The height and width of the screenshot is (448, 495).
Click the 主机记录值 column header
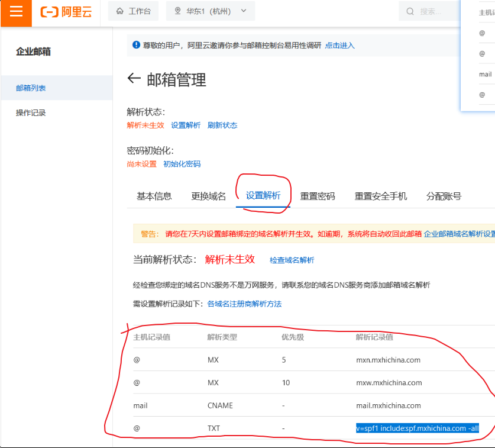pos(151,337)
